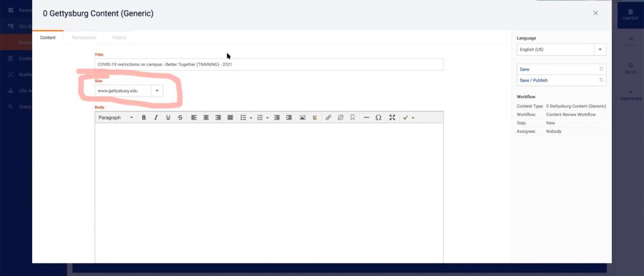The image size is (644, 276).
Task: Click the orange embed content icon
Action: [315, 117]
